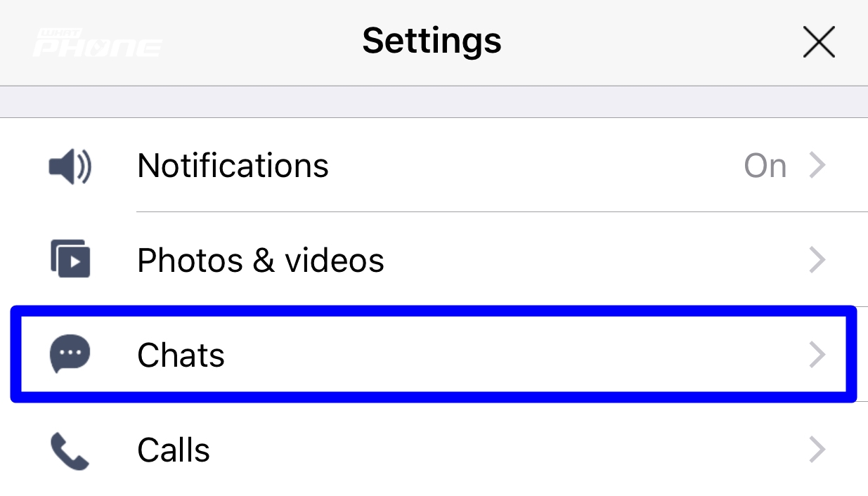Click the blue highlight border around Chats
Viewport: 868px width, 496px height.
click(x=434, y=310)
